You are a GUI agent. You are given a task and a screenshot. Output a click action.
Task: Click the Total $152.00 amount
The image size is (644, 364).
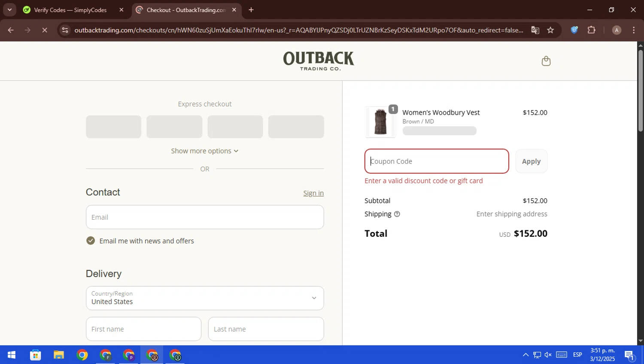pyautogui.click(x=531, y=233)
